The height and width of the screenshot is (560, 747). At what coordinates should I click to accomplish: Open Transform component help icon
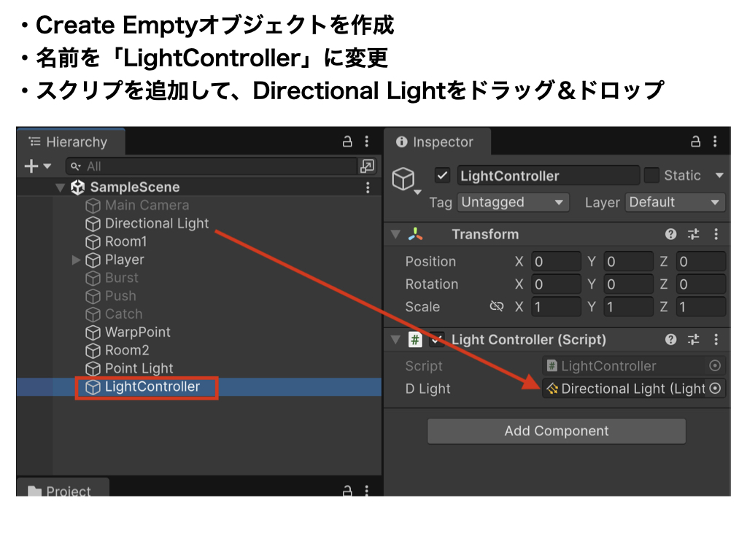click(671, 234)
